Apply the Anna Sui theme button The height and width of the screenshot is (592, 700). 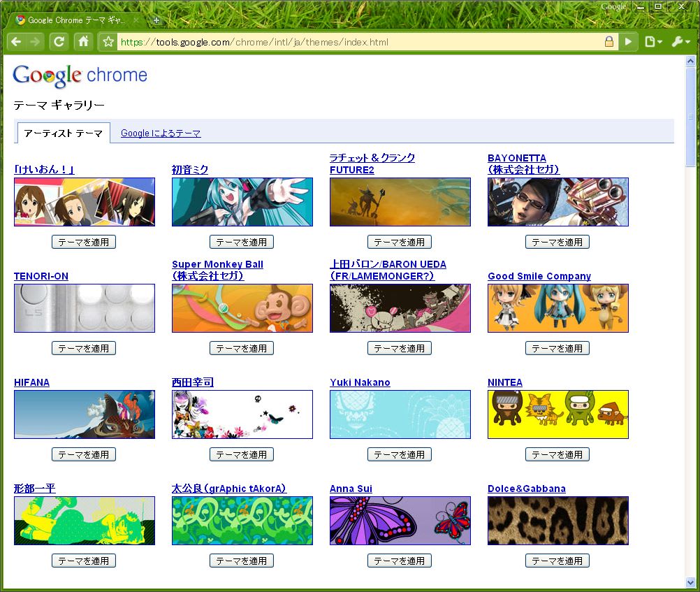pyautogui.click(x=400, y=561)
